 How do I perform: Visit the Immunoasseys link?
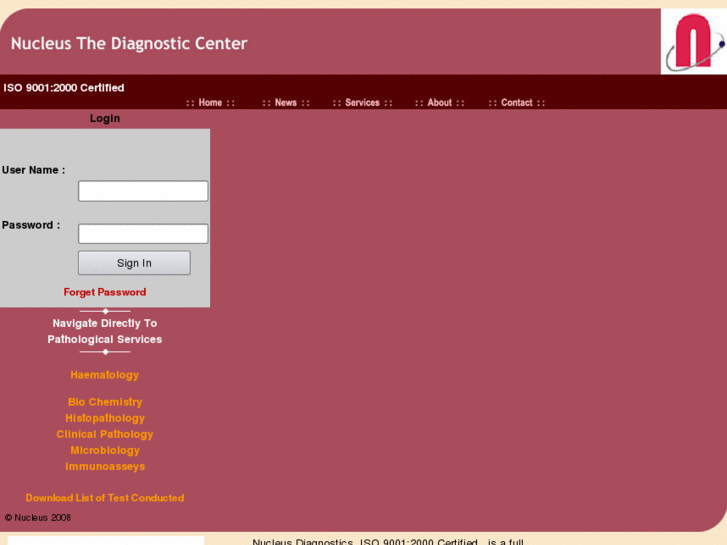(105, 467)
